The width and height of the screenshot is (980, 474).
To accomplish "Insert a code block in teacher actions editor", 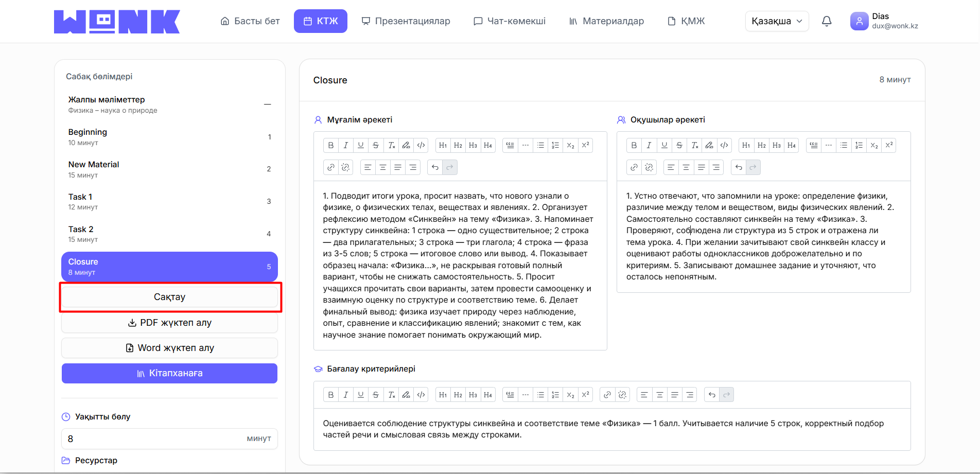I will coord(421,145).
